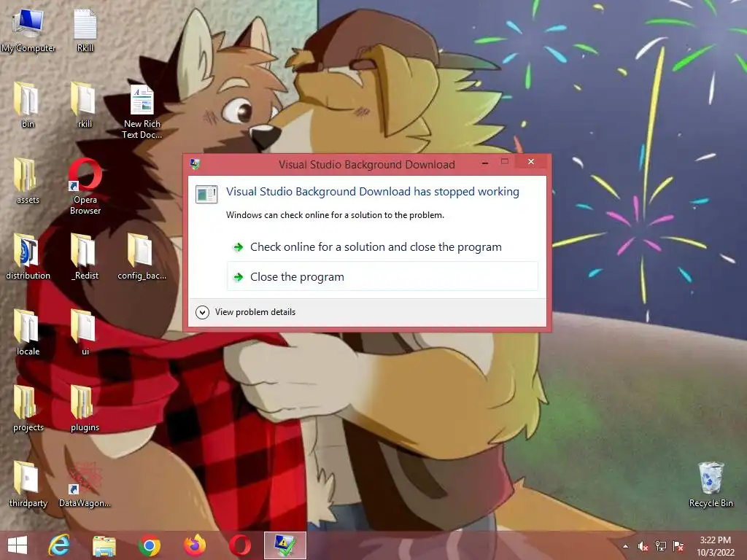747x560 pixels.
Task: Launch Firefox from taskbar
Action: (195, 545)
